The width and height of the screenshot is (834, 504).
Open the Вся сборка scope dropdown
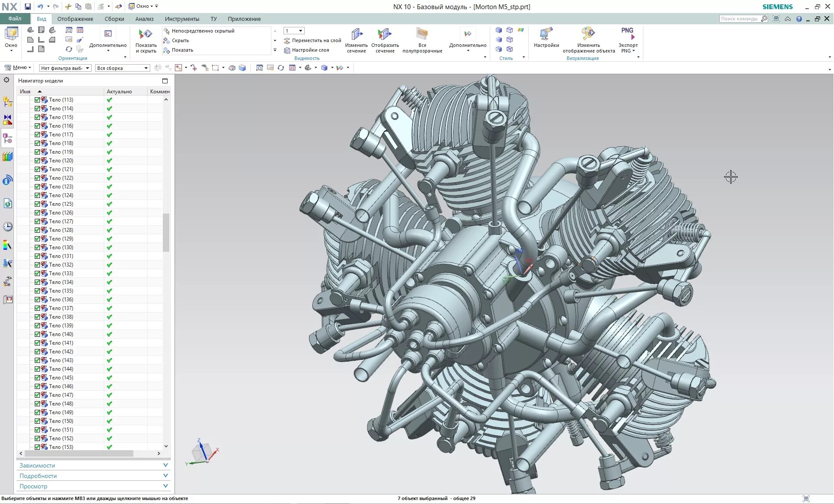click(x=122, y=68)
